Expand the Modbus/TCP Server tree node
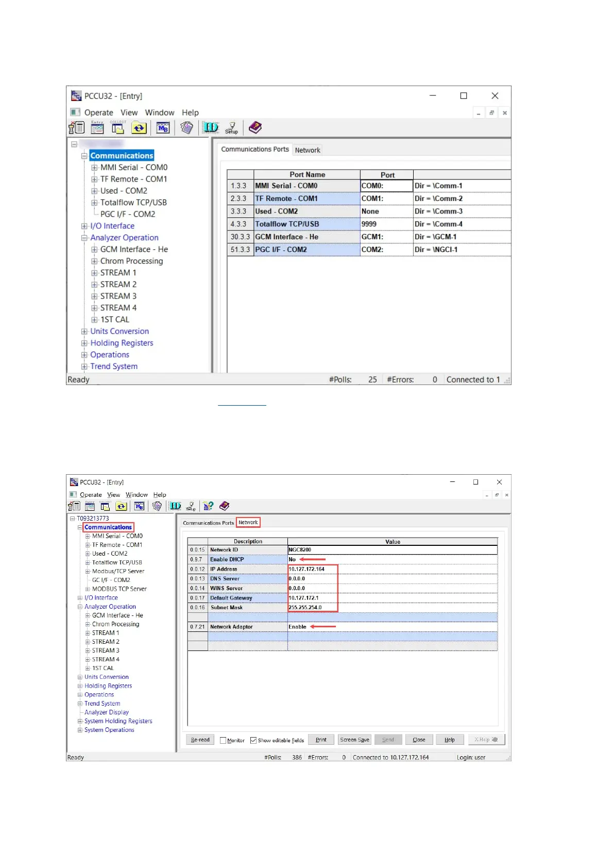Image resolution: width=613 pixels, height=868 pixels. point(88,571)
